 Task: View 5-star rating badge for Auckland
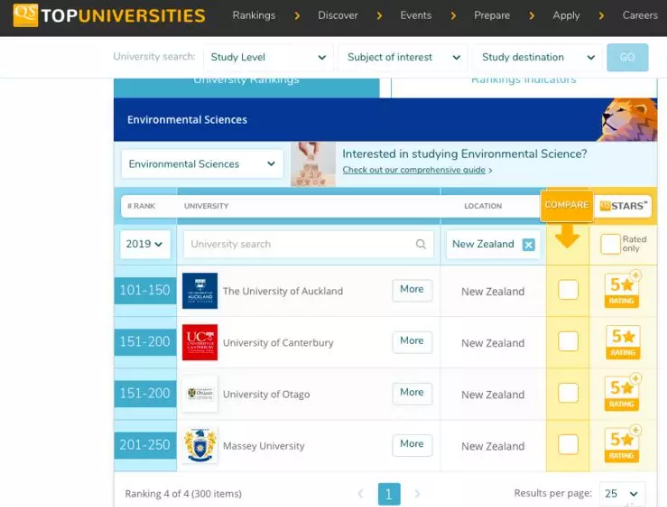tap(622, 290)
